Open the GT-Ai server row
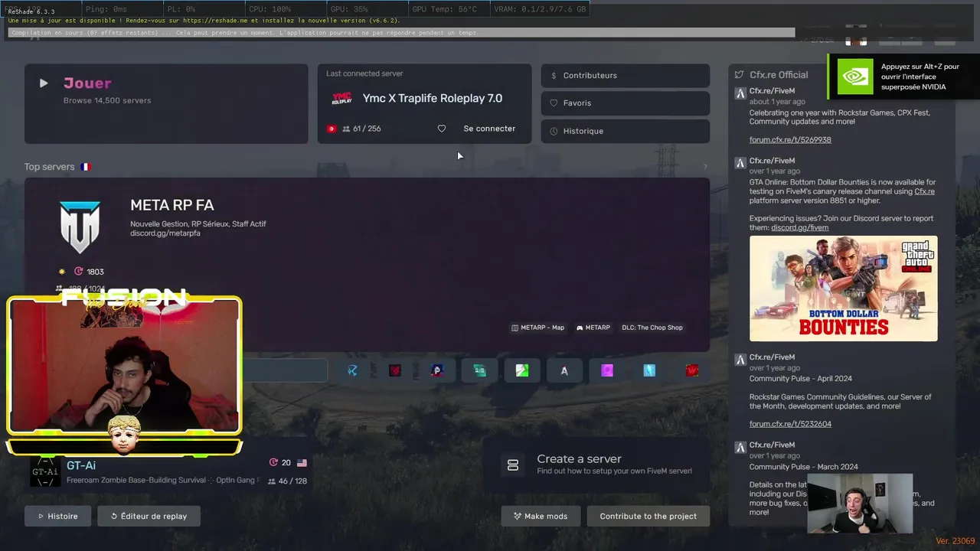 169,472
